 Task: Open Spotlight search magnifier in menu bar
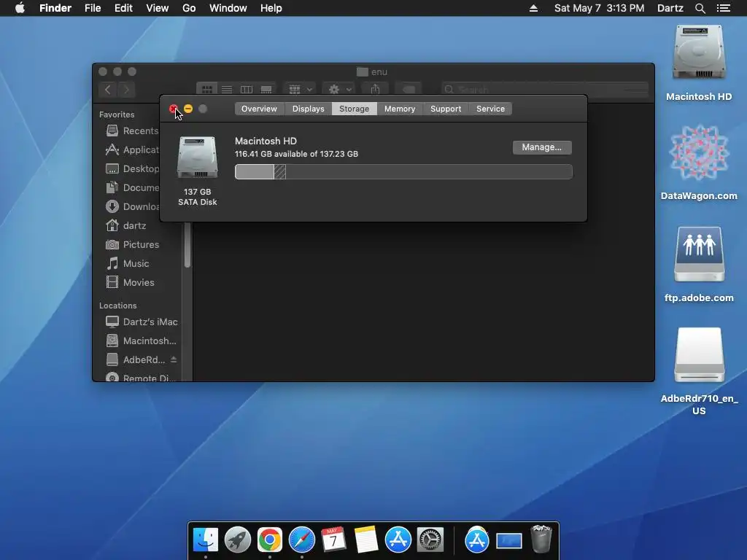[x=700, y=8]
